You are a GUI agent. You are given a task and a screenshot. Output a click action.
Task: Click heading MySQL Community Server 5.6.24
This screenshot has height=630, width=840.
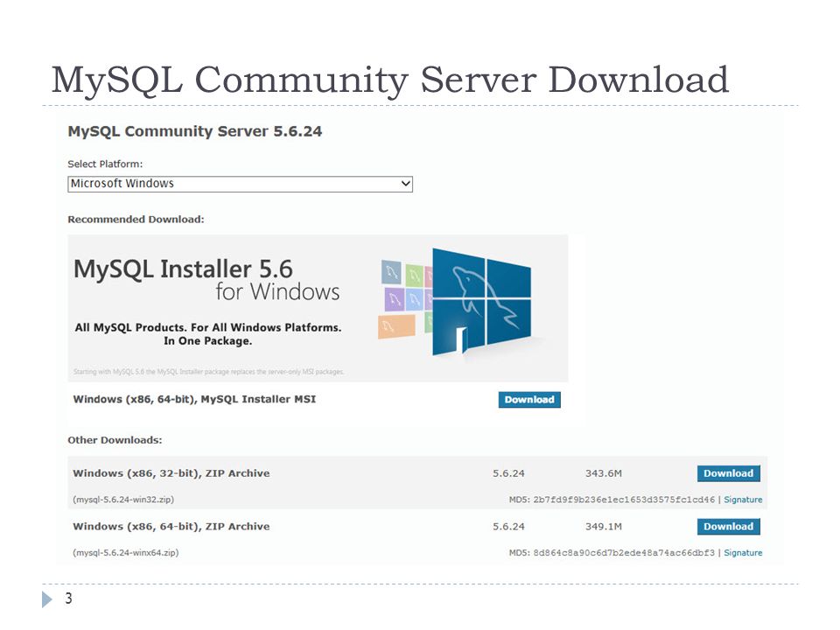pyautogui.click(x=195, y=131)
